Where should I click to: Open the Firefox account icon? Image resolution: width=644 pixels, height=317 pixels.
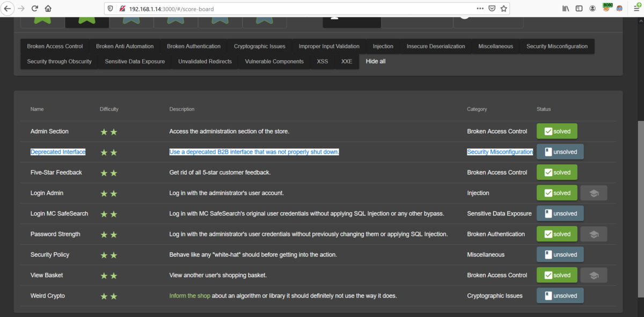592,9
